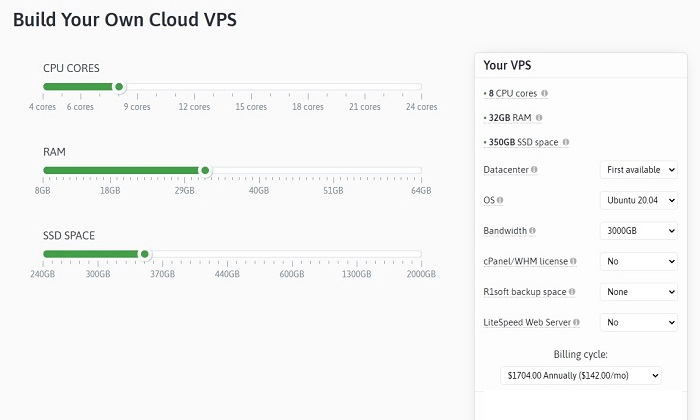The image size is (700, 420).
Task: Open the Bandwidth 3000GB dropdown
Action: point(638,231)
